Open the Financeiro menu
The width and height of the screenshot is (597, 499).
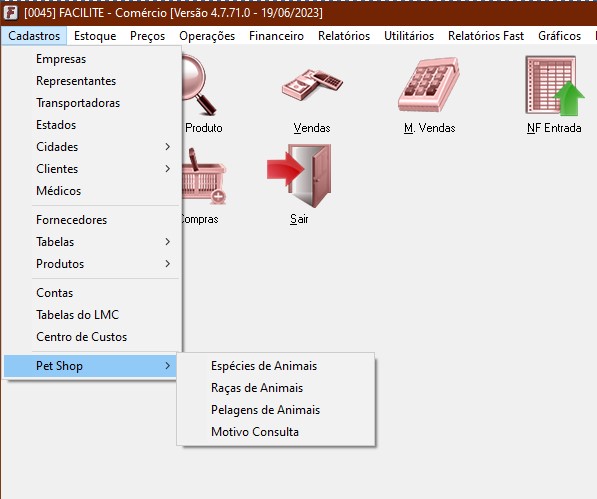pyautogui.click(x=276, y=36)
